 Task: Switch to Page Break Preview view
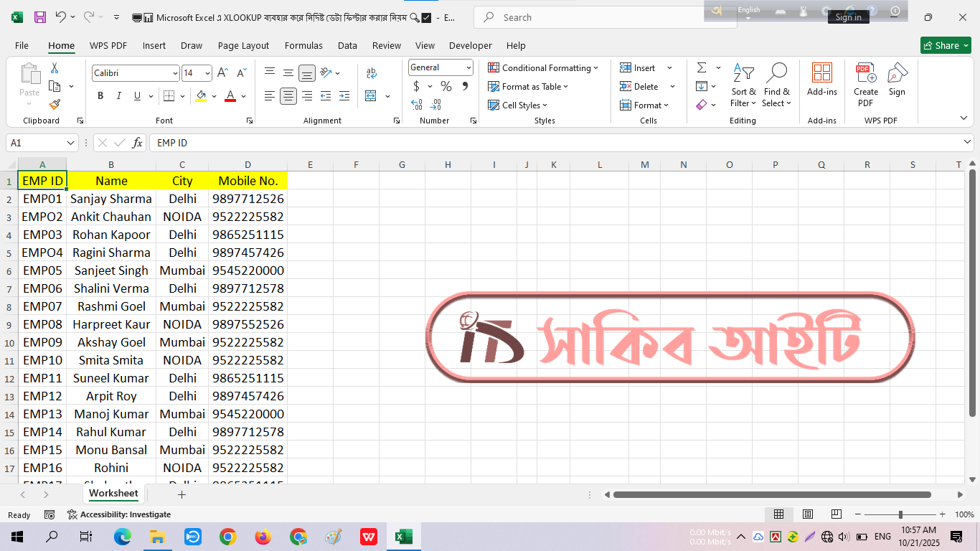836,514
